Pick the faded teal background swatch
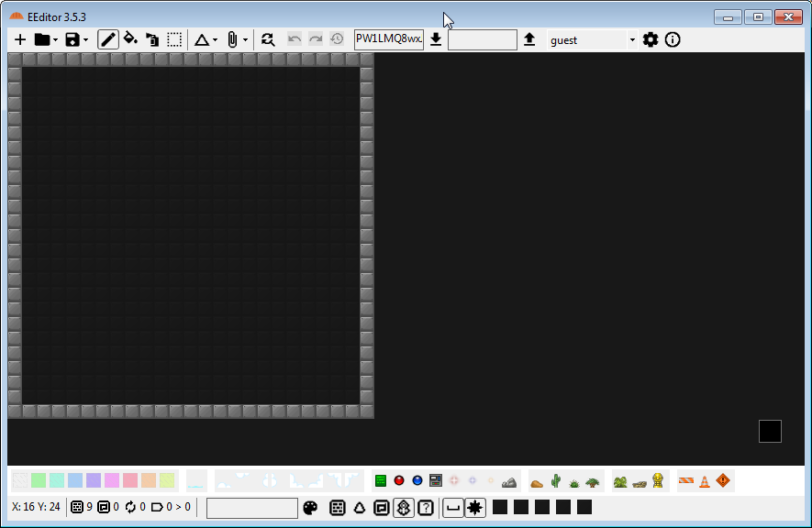Screen dimensions: 812x528 (x=57, y=480)
